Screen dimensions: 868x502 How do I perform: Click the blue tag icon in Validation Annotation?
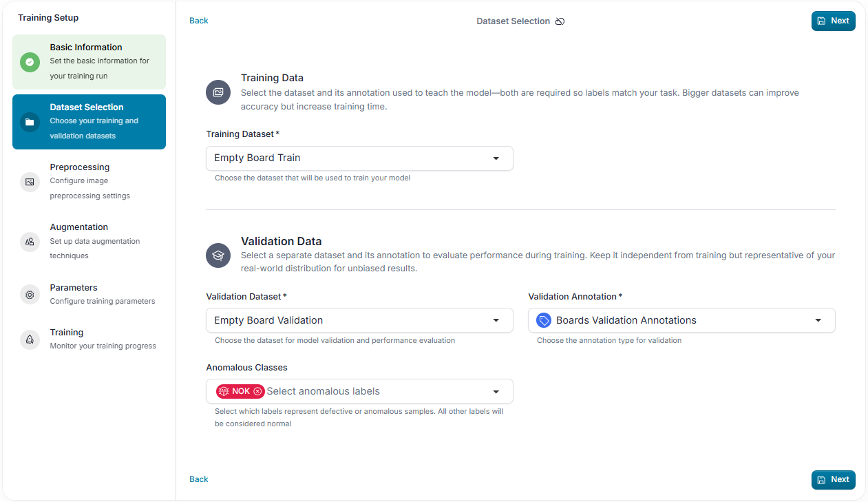(x=544, y=320)
